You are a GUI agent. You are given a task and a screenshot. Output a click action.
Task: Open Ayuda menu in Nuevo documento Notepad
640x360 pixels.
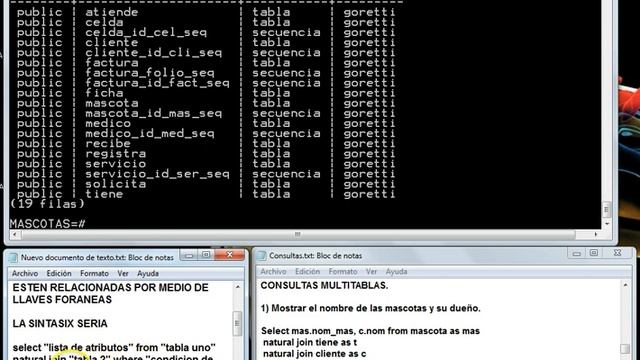point(148,273)
